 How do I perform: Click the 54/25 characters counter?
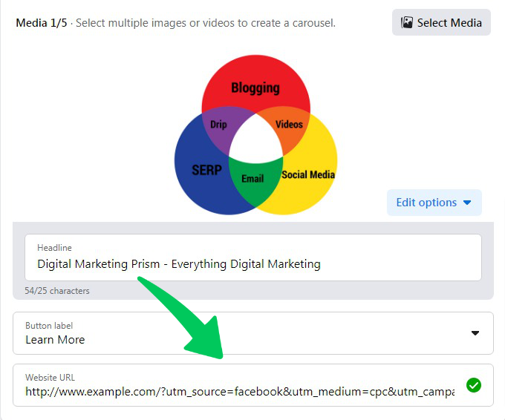[x=57, y=291]
